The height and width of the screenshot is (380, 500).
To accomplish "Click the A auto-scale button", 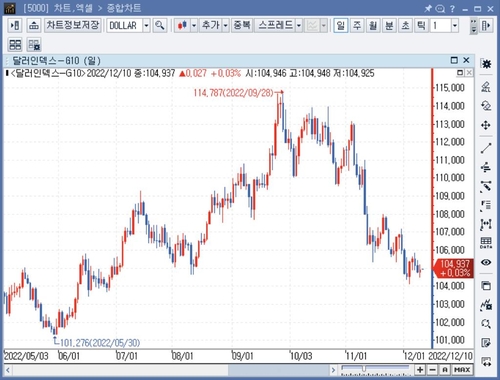I will (445, 370).
